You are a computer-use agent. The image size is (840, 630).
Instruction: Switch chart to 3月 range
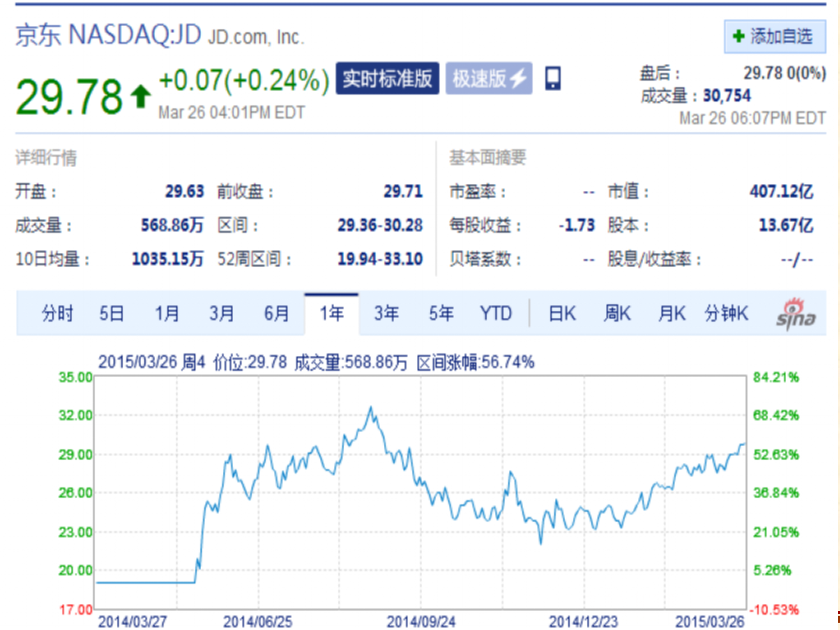tap(221, 314)
